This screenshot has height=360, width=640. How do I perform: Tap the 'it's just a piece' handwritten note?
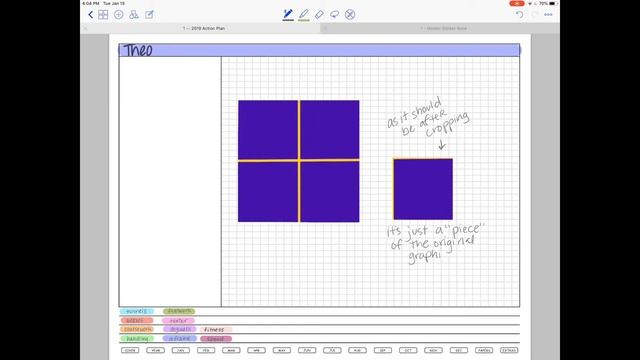tap(435, 243)
